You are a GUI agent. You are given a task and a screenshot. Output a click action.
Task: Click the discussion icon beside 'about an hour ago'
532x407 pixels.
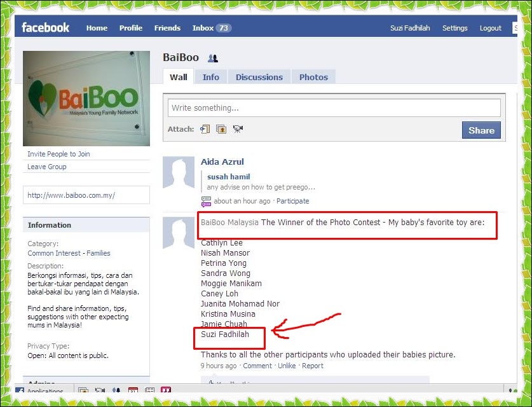206,202
